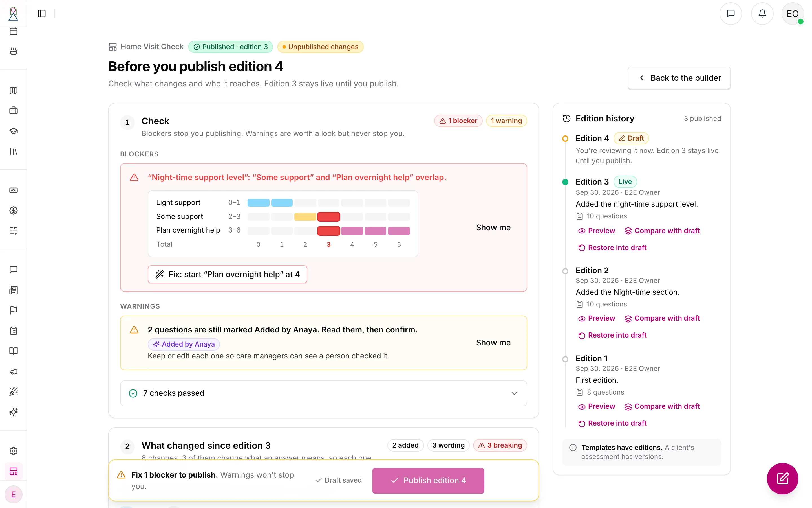Compare Edition 3 with draft

coord(662,231)
